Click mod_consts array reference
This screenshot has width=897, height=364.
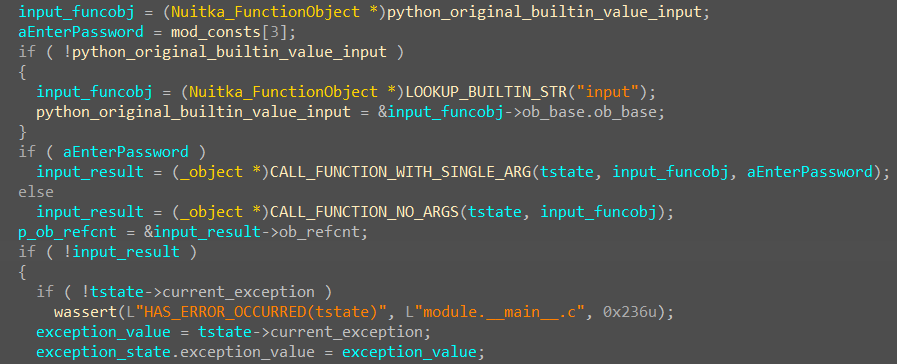coord(216,31)
